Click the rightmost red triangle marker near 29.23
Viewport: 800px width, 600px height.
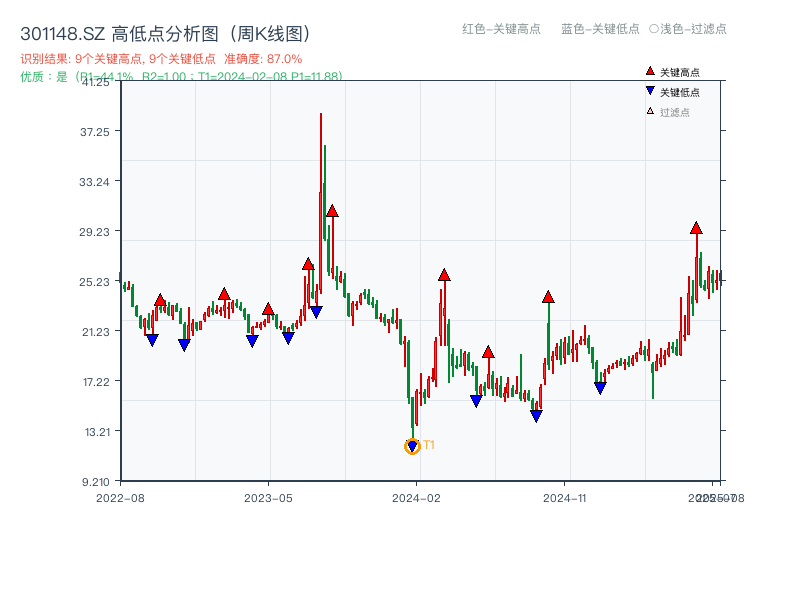click(696, 229)
